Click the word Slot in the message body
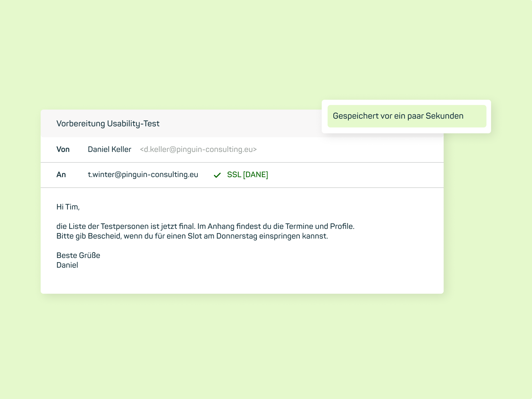This screenshot has width=532, height=399. point(195,236)
